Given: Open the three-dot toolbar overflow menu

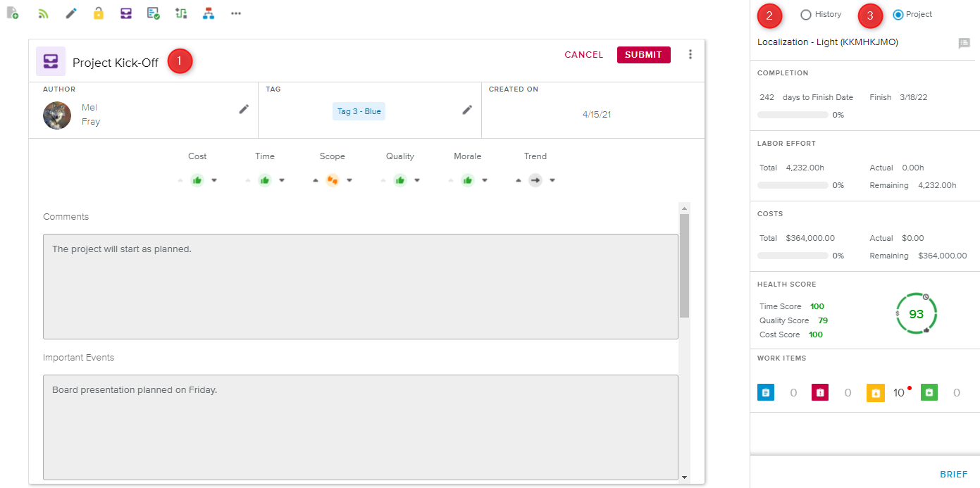Looking at the screenshot, I should pos(236,13).
